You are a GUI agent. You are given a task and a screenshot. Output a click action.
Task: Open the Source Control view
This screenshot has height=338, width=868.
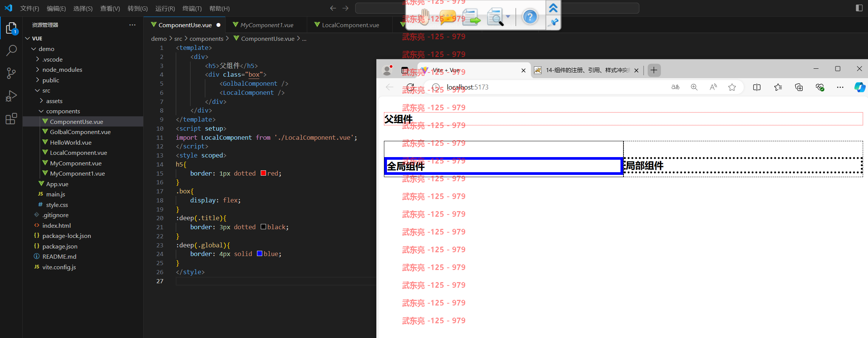point(11,73)
